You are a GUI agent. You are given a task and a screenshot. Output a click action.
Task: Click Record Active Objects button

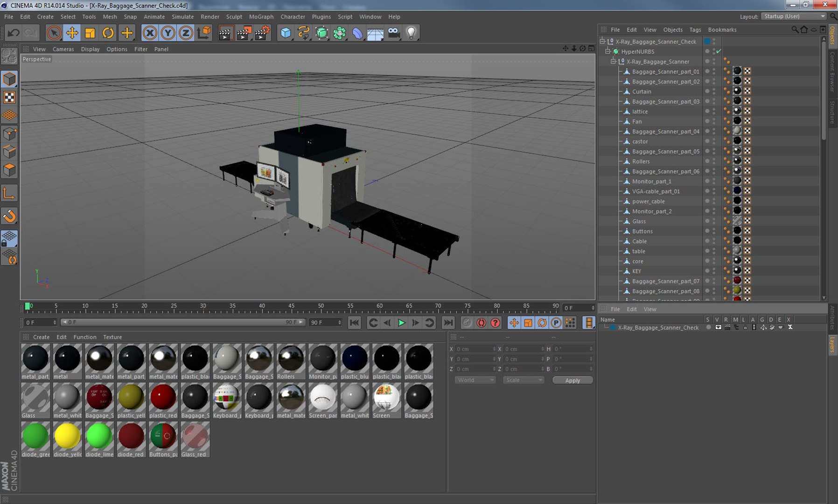(x=467, y=322)
